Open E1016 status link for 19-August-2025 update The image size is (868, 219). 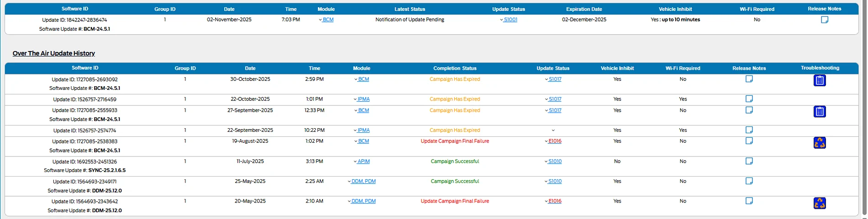555,141
